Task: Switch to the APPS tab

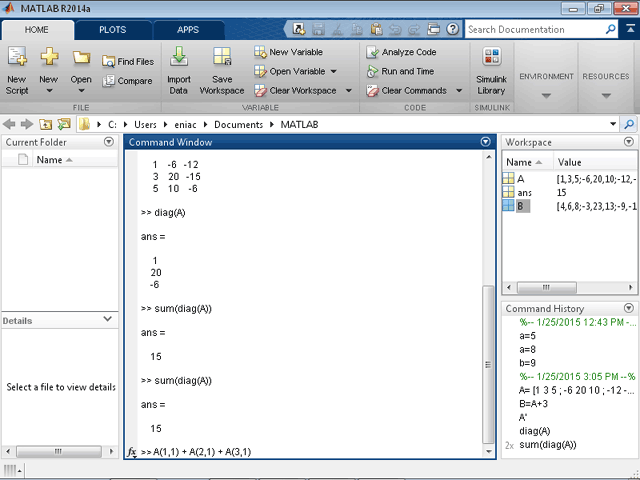Action: (188, 30)
